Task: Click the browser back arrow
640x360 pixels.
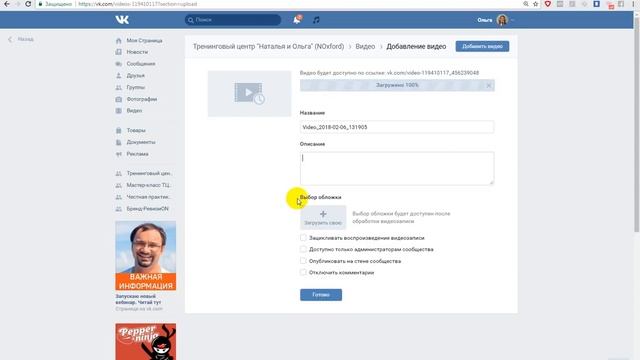Action: click(x=7, y=4)
